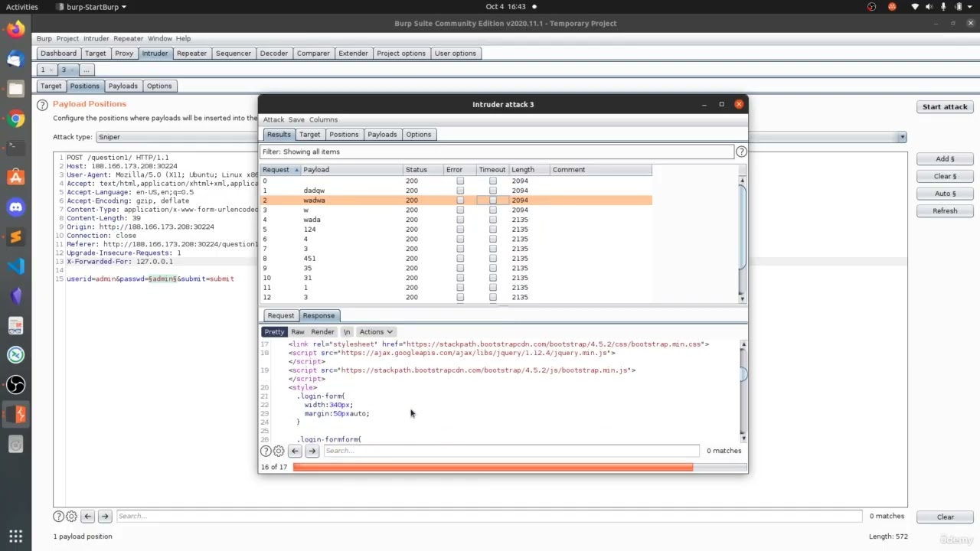Open the Wi-Fi network indicator
The image size is (980, 551).
pyautogui.click(x=915, y=7)
